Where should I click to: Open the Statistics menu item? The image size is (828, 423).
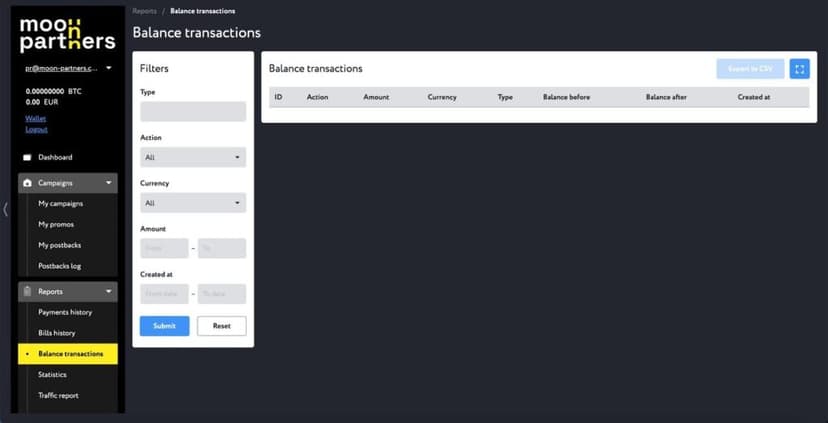pyautogui.click(x=52, y=374)
